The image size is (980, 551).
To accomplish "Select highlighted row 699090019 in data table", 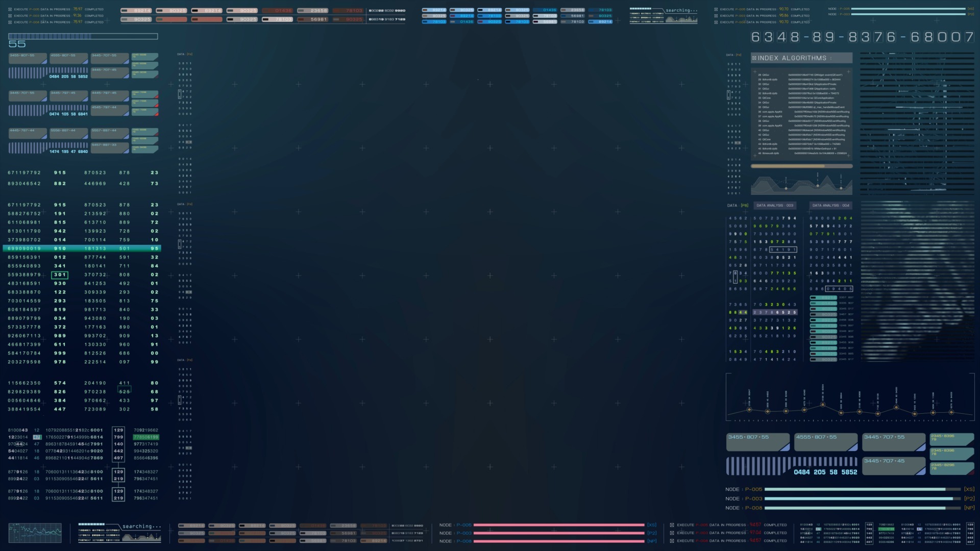I will point(82,248).
